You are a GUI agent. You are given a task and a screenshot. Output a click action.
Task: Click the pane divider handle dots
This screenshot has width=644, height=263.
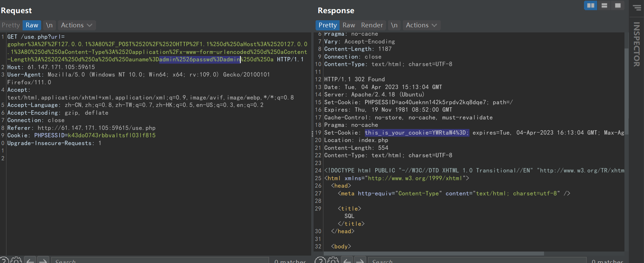click(312, 134)
